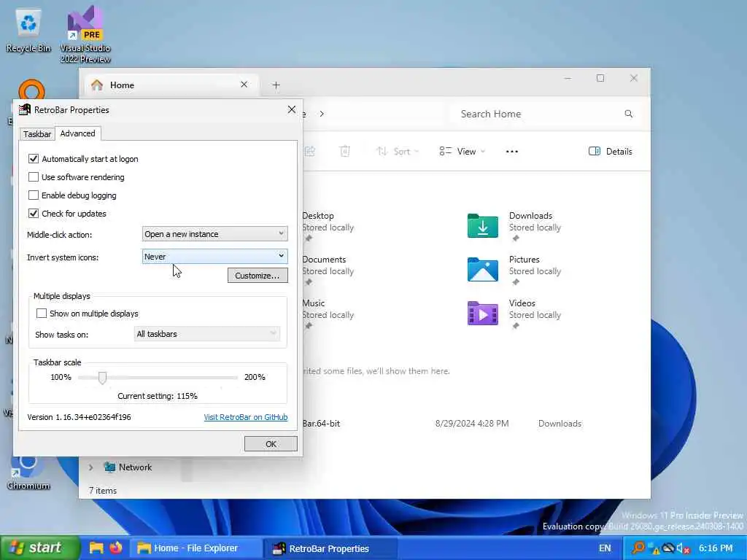Click the orange magnifier tray icon
747x560 pixels.
click(638, 548)
